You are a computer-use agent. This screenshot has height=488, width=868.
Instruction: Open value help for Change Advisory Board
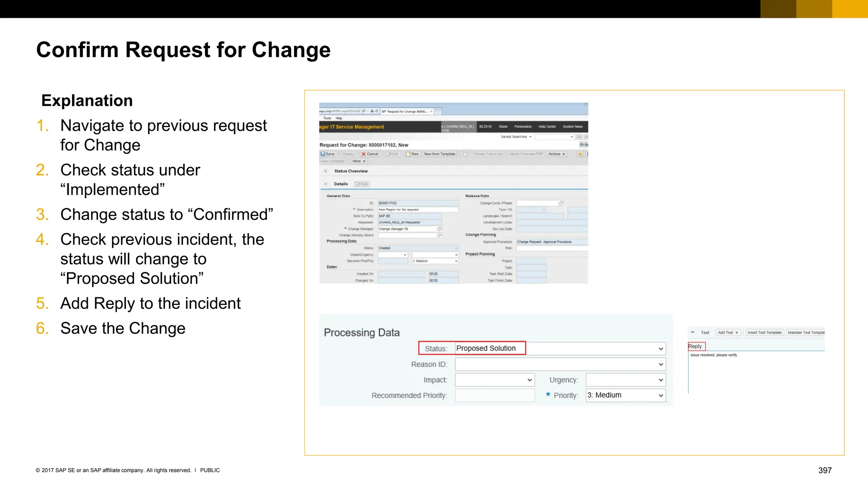[x=439, y=236]
